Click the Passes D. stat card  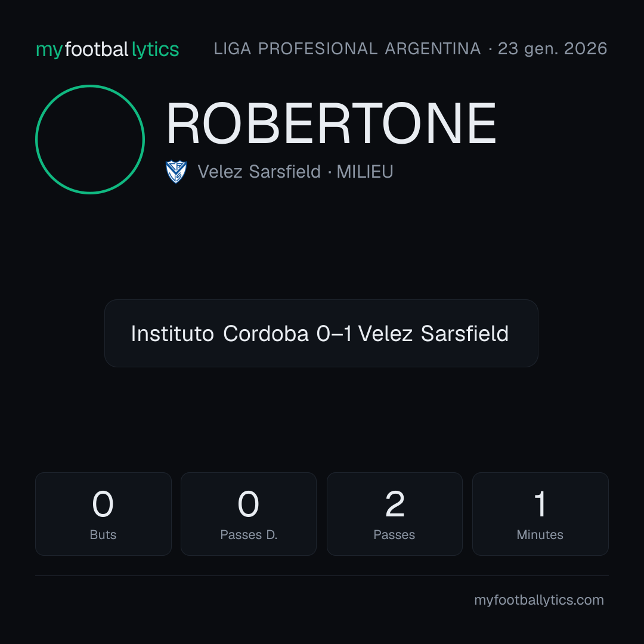tap(249, 514)
